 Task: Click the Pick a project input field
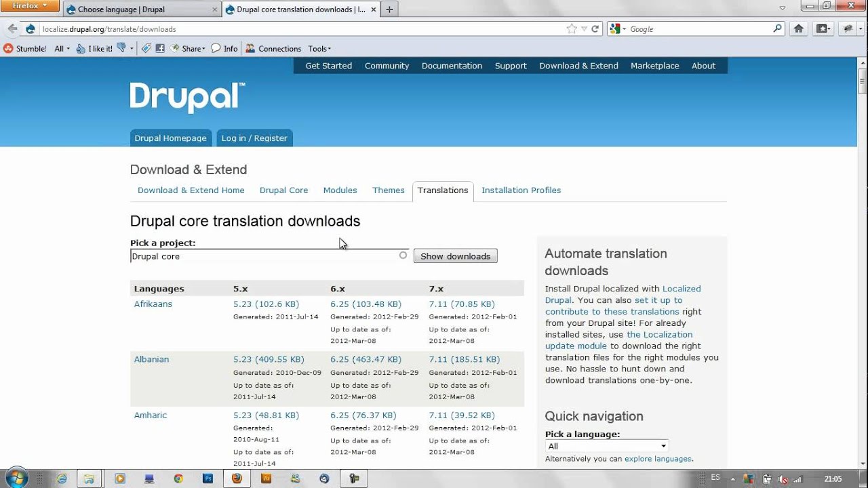click(269, 256)
